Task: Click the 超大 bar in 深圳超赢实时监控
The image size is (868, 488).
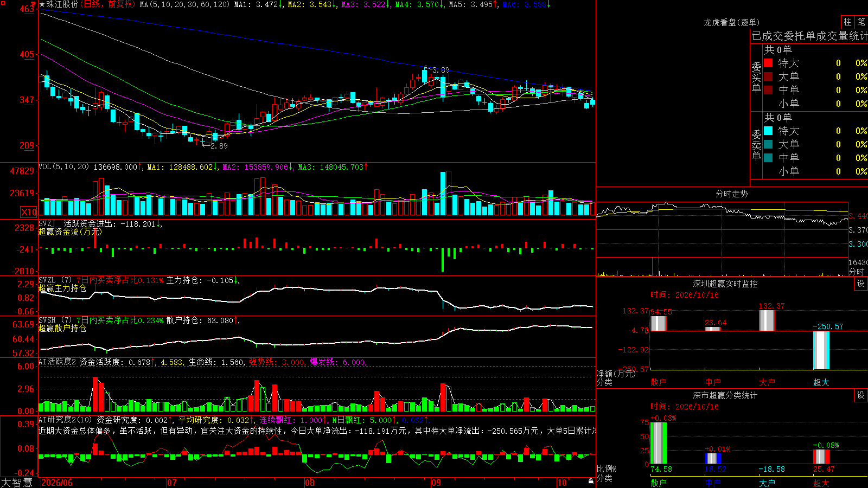Action: [821, 350]
